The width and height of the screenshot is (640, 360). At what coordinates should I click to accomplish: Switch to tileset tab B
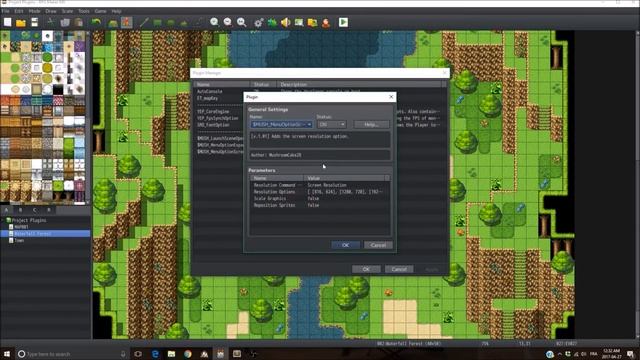click(x=20, y=210)
